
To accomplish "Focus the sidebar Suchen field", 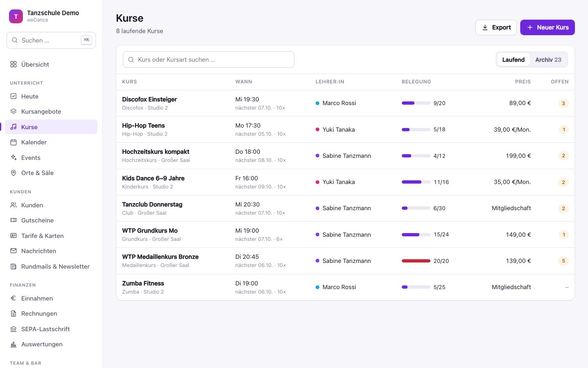I will 51,40.
